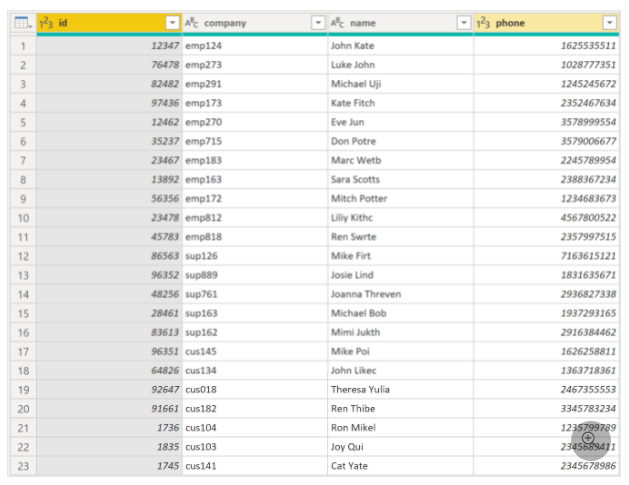Image resolution: width=629 pixels, height=485 pixels.
Task: Click id cell 86563
Action: [x=109, y=256]
